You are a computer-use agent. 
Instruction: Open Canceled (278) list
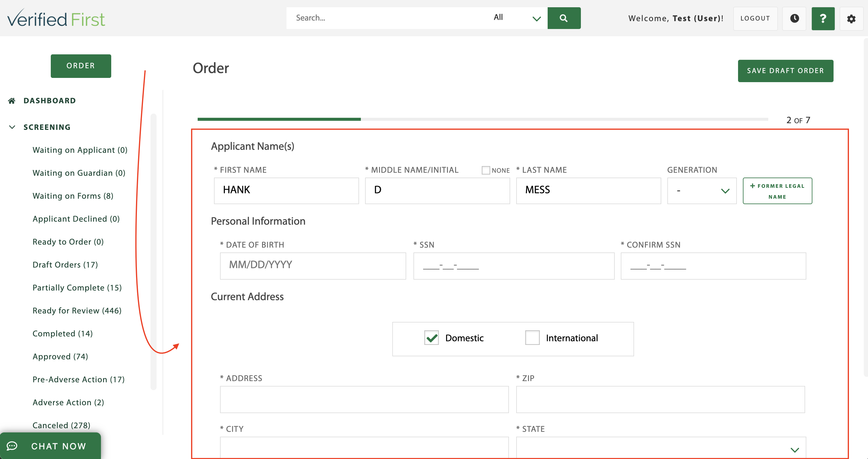click(61, 425)
